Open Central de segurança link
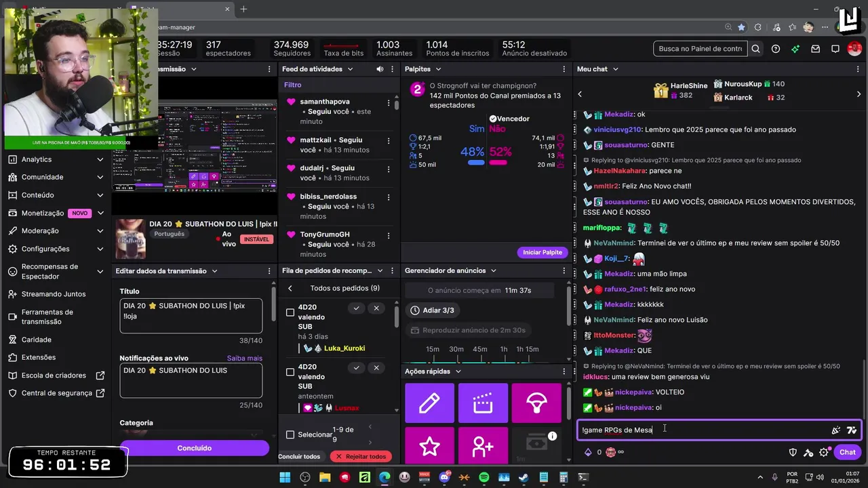 [56, 393]
